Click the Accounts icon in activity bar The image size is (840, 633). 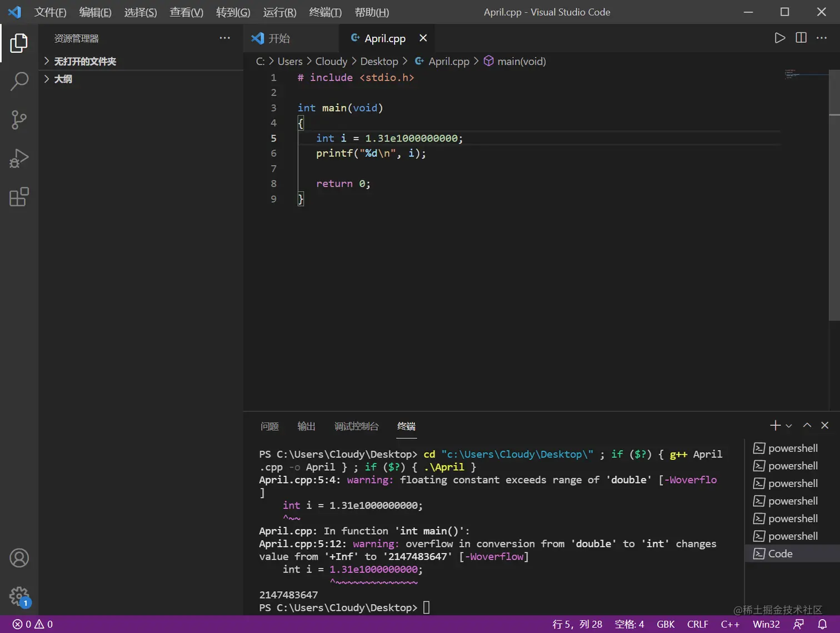pos(19,558)
